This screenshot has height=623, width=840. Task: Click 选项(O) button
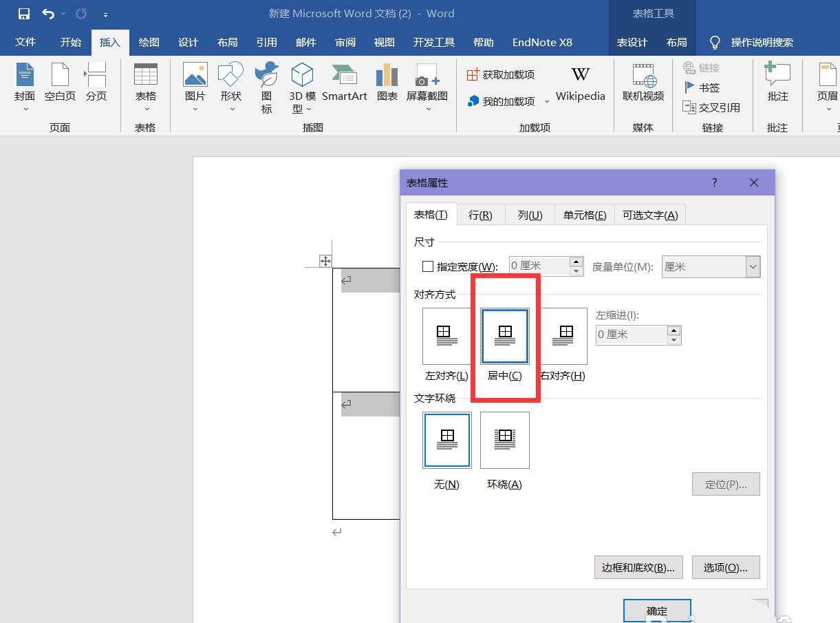click(x=726, y=567)
